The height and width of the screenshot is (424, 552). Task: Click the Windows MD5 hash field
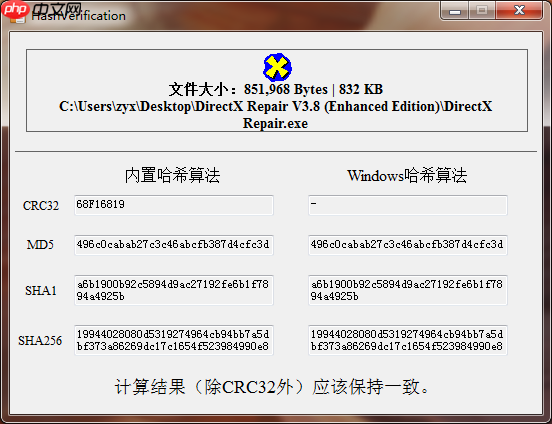coord(408,245)
